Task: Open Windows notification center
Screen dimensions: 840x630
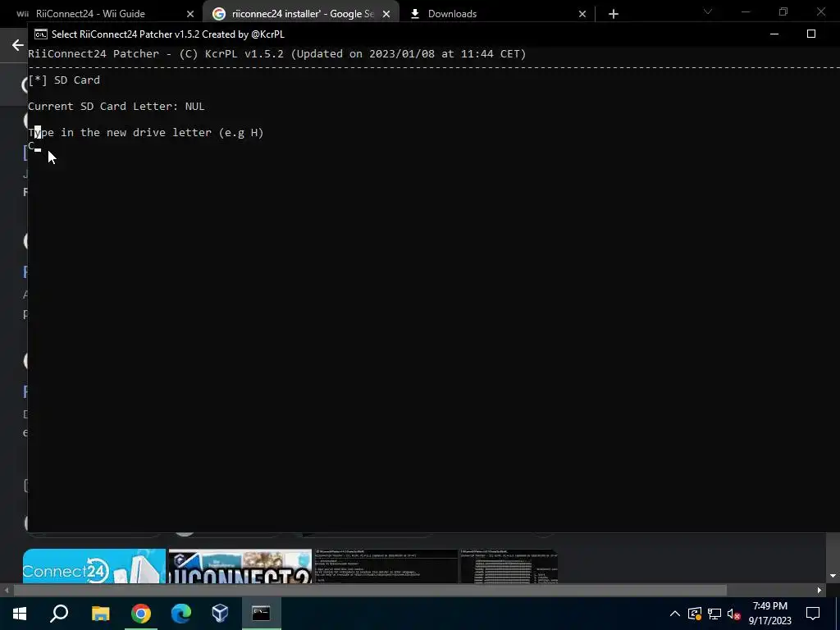Action: [x=813, y=614]
